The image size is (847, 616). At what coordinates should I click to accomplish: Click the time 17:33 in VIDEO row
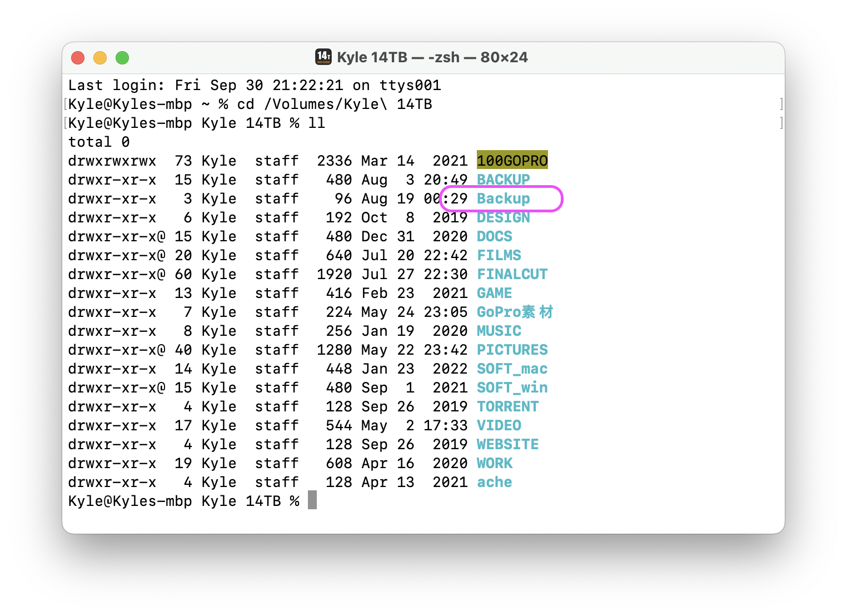pyautogui.click(x=446, y=425)
